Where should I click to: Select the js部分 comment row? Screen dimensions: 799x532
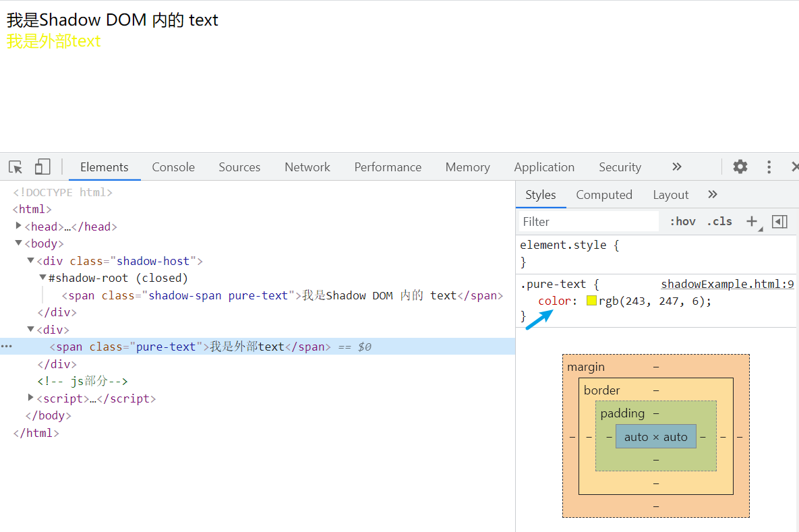[82, 381]
